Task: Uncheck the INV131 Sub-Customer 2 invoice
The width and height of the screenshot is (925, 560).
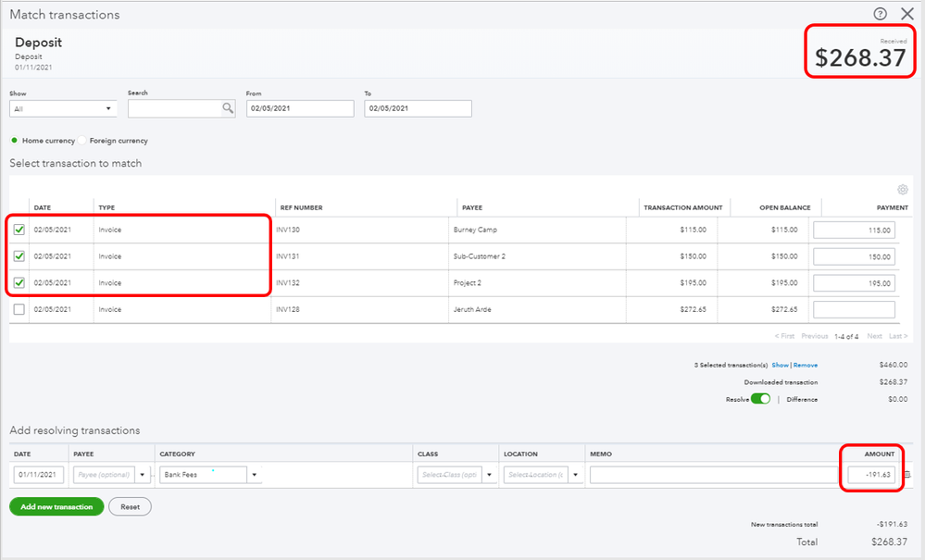Action: (x=19, y=255)
